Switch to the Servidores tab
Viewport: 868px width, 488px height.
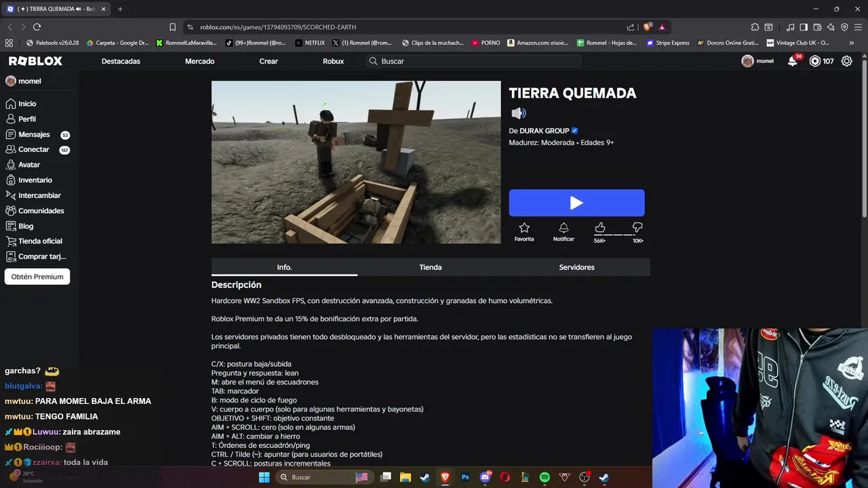pos(576,267)
